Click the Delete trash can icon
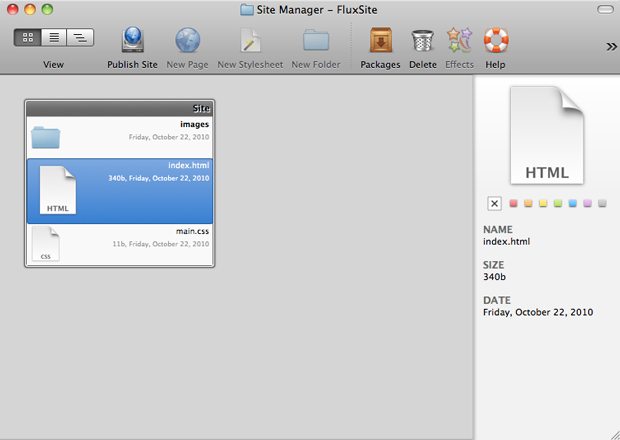Image resolution: width=620 pixels, height=440 pixels. tap(423, 41)
